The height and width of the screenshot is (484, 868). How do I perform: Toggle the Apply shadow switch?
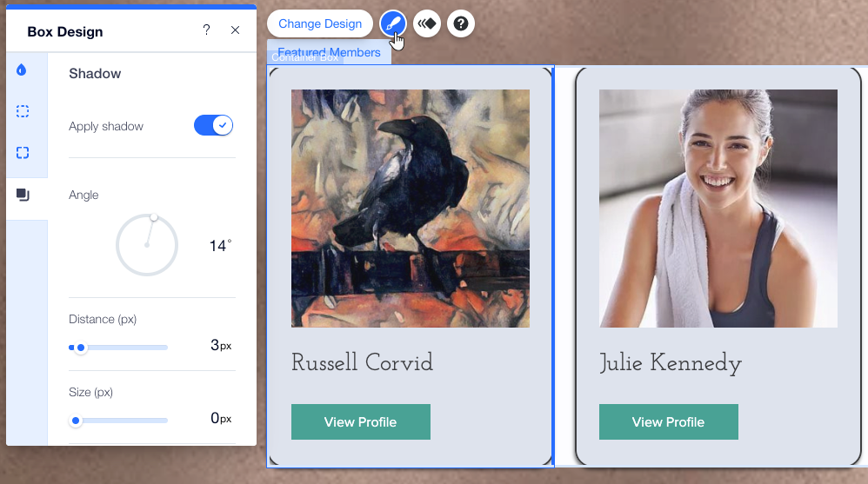pyautogui.click(x=214, y=126)
